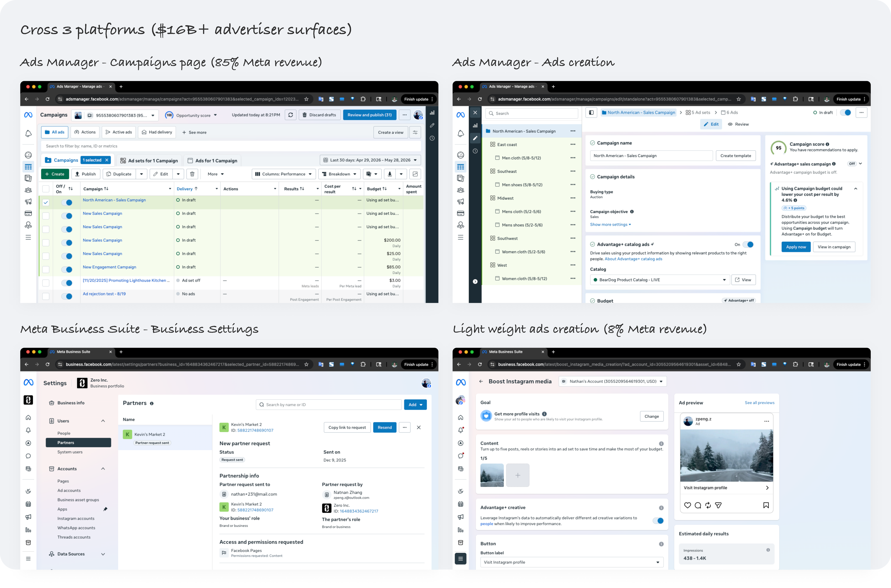Open the view filter settings icon beside Create a view
This screenshot has width=891, height=588.
[x=415, y=132]
